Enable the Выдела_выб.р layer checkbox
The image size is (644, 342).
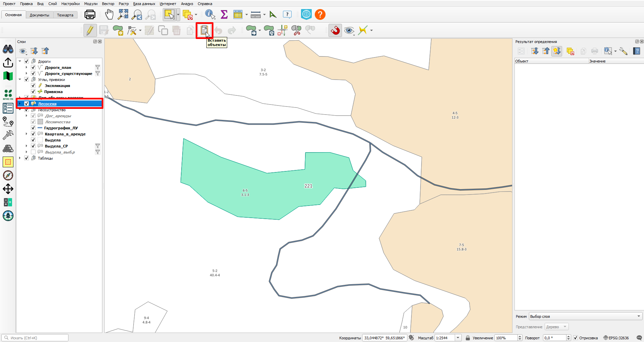click(33, 152)
